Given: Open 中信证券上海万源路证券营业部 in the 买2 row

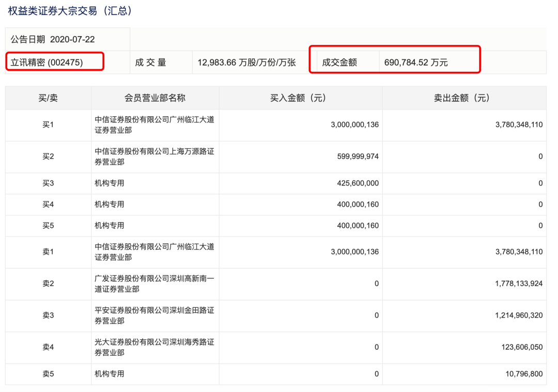Looking at the screenshot, I should click(154, 156).
